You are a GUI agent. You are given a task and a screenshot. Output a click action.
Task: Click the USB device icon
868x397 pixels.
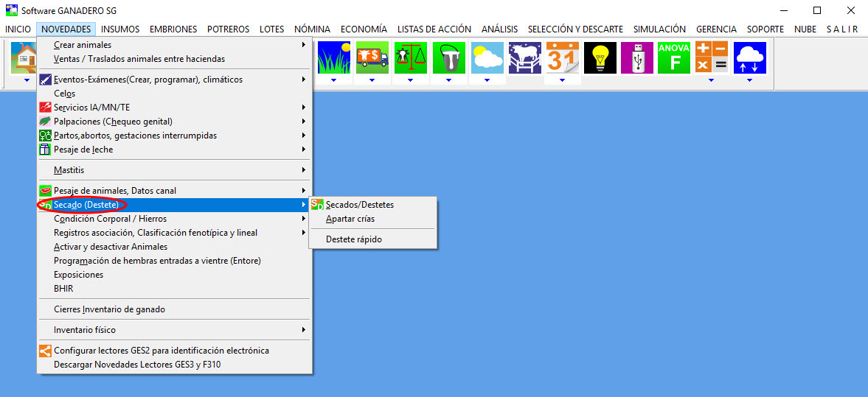coord(637,57)
